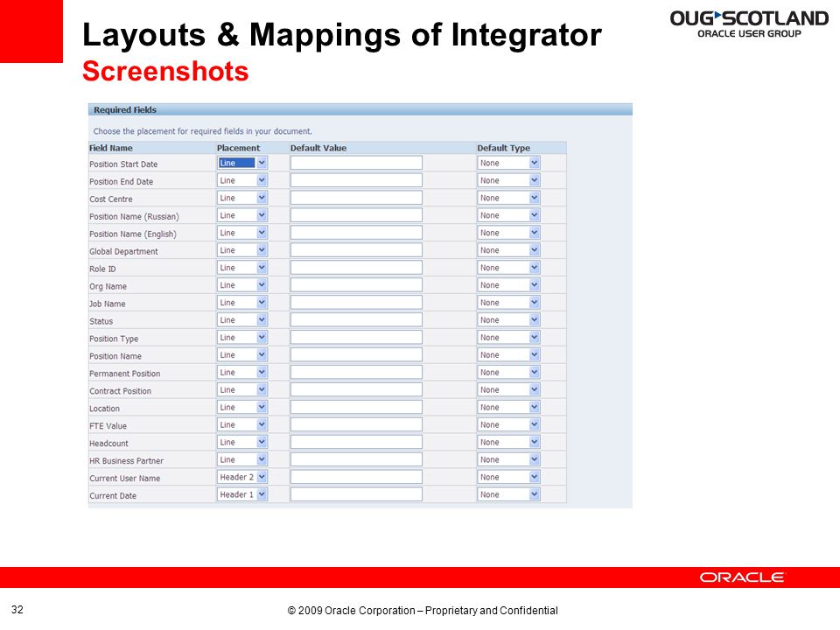Viewport: 840px width, 630px height.
Task: Open Placement dropdown for Position Name (English)
Action: [242, 233]
